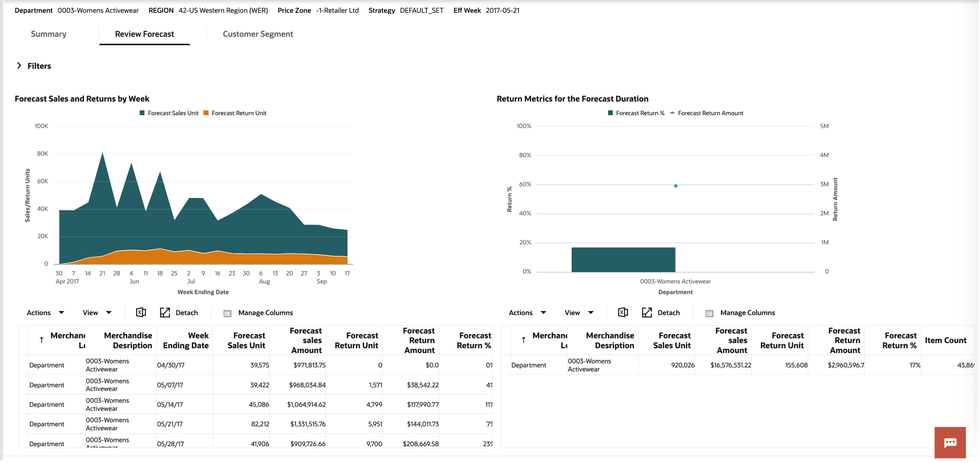Click the Detach button on the left table
This screenshot has width=980, height=463.
tap(186, 312)
